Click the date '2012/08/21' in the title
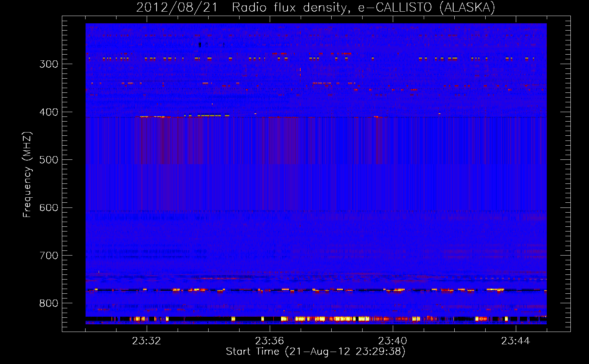Screen dimensions: 589x364 [177, 7]
